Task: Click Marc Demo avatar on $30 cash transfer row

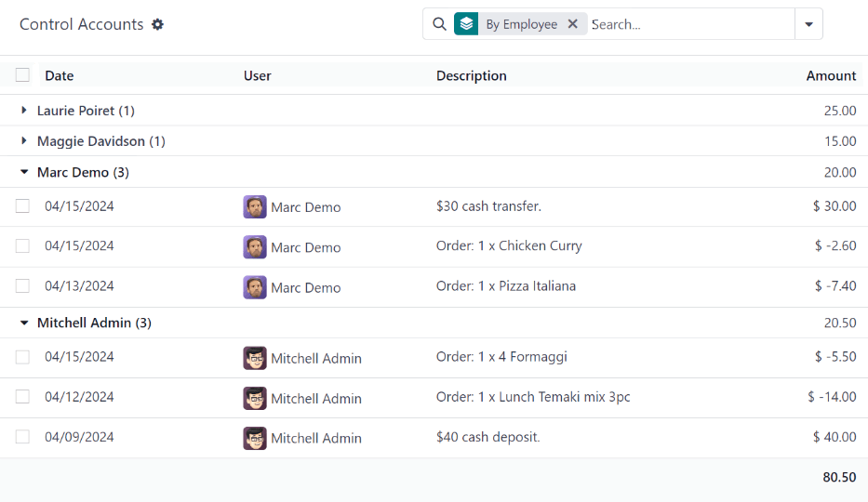Action: click(255, 206)
